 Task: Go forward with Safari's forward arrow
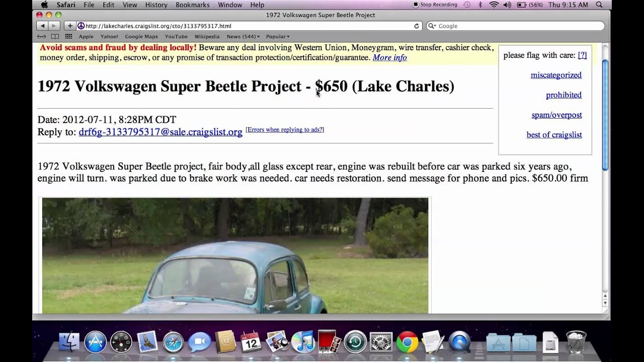(x=53, y=26)
